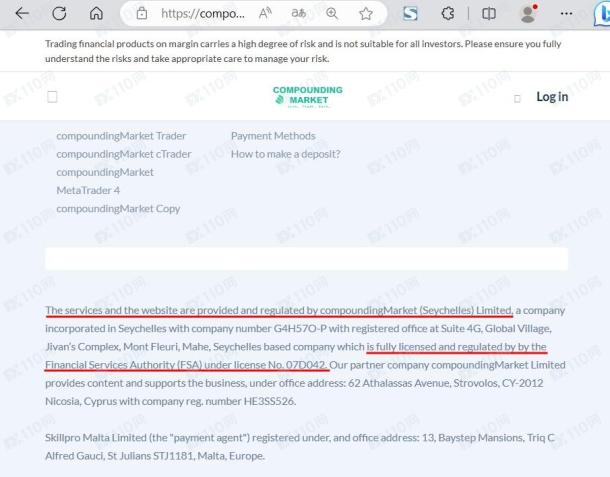Go back with the browser back arrow

(x=22, y=14)
